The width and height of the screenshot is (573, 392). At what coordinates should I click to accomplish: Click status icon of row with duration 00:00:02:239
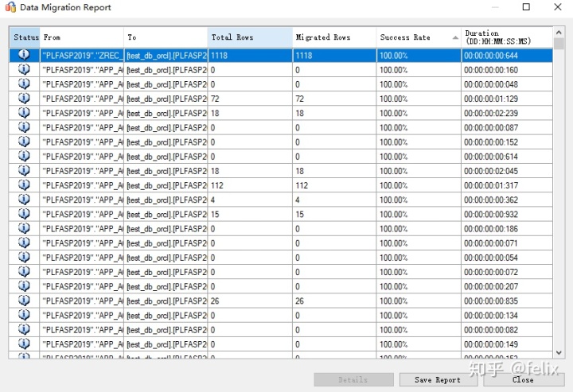pos(24,112)
